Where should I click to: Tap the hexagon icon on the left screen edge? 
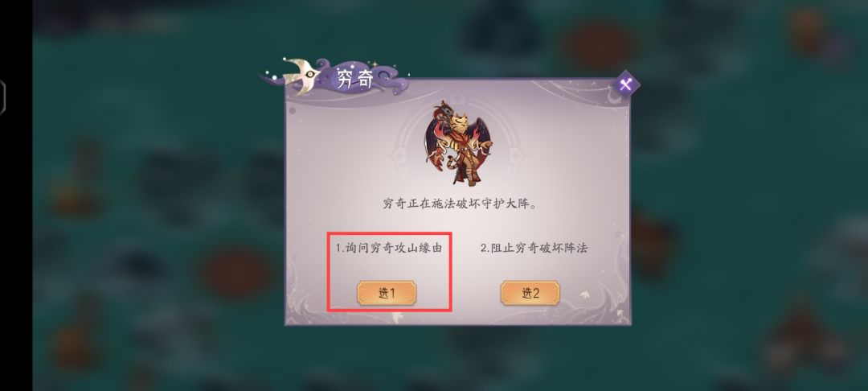pos(2,97)
